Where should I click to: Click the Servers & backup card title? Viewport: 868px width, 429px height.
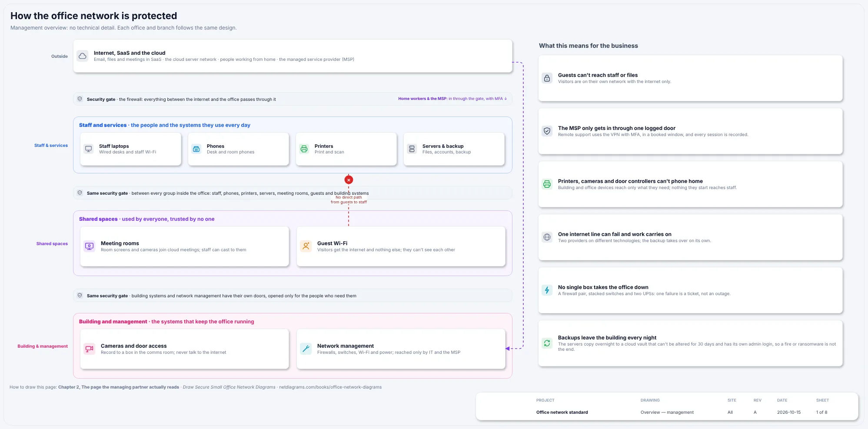pyautogui.click(x=443, y=146)
